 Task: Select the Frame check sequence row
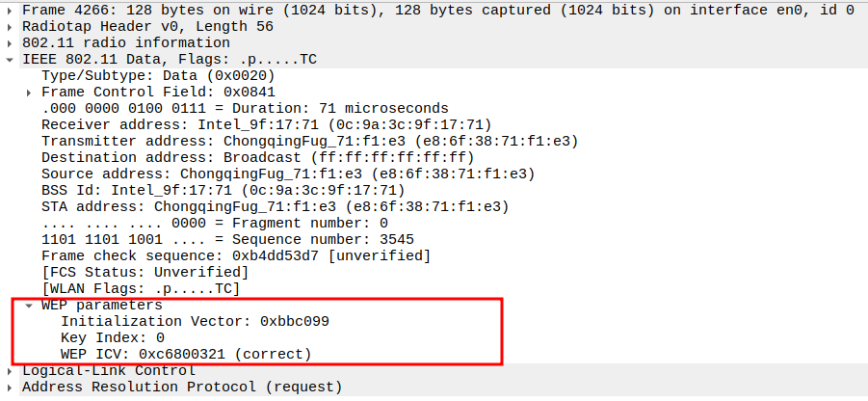(x=235, y=256)
